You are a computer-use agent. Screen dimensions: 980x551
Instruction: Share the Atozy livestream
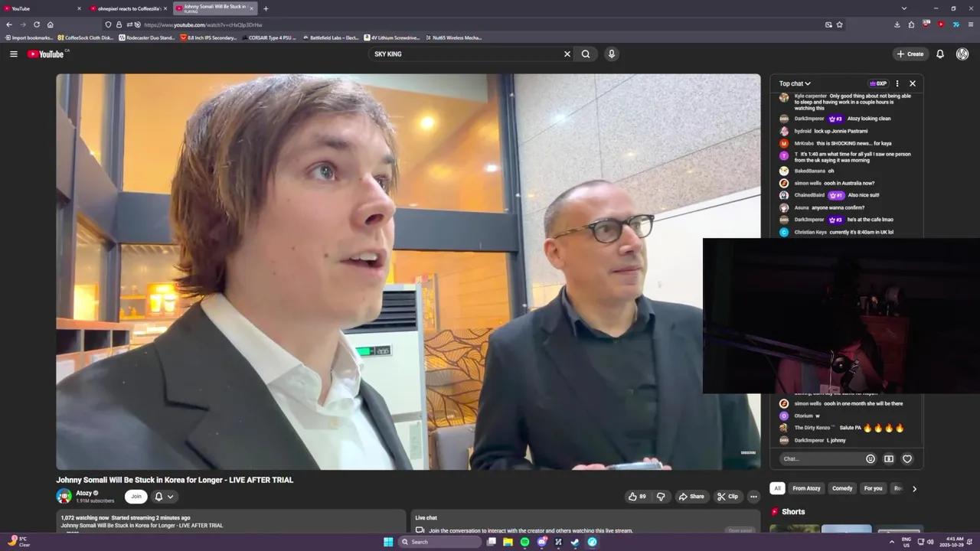(691, 496)
